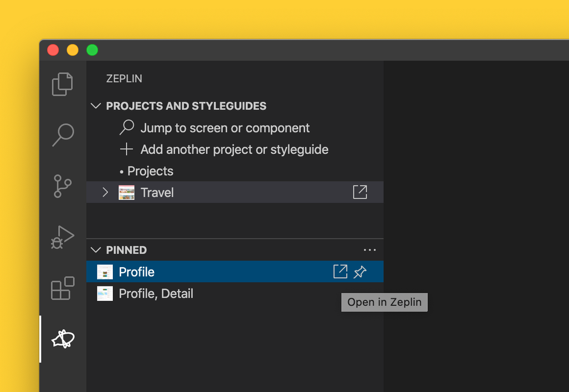This screenshot has height=392, width=569.
Task: Collapse the PROJECTS AND STYLEGUIDES section
Action: pyautogui.click(x=96, y=105)
